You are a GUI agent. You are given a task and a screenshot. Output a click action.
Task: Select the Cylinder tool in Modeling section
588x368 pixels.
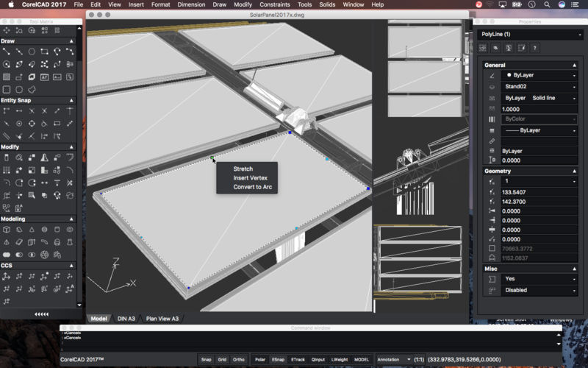coord(57,230)
